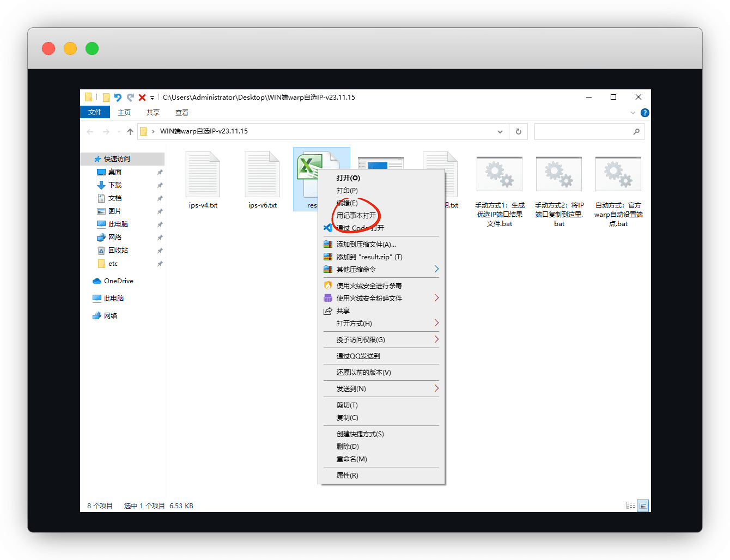This screenshot has width=730, height=560.
Task: Click the up-directory arrow icon
Action: pos(130,131)
